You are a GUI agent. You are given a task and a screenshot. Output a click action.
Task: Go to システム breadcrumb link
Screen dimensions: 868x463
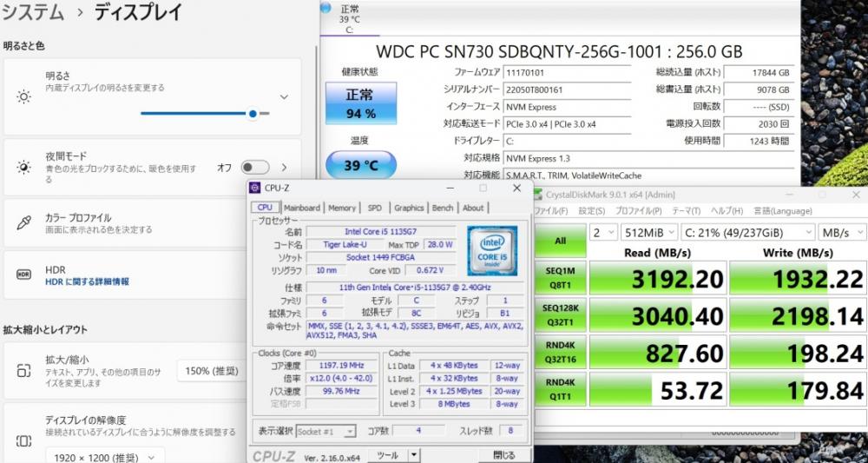tap(33, 12)
